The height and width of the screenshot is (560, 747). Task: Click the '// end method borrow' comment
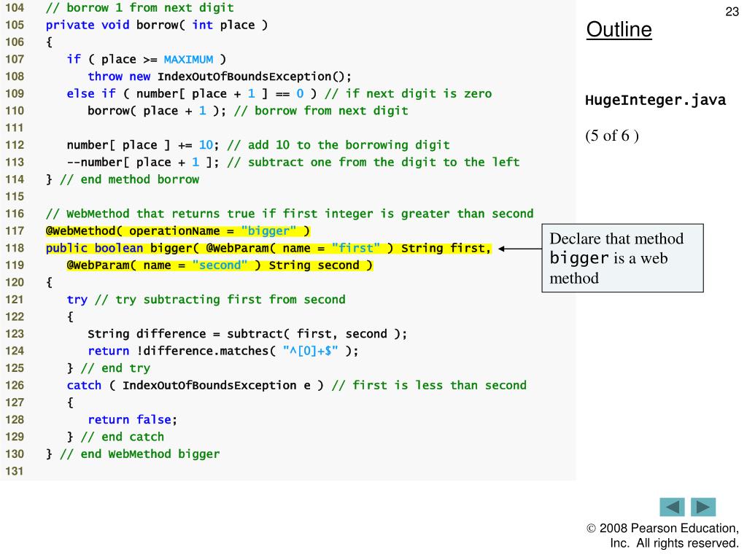(x=130, y=179)
